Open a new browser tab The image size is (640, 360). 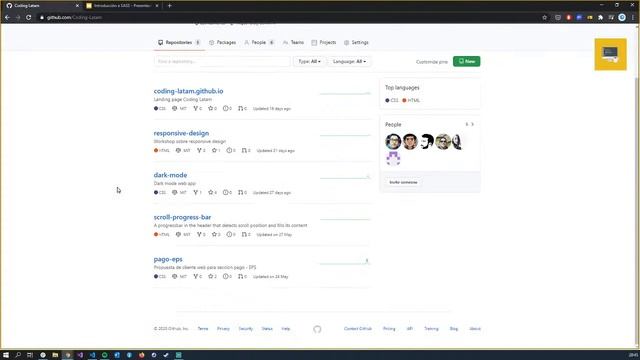pos(169,6)
